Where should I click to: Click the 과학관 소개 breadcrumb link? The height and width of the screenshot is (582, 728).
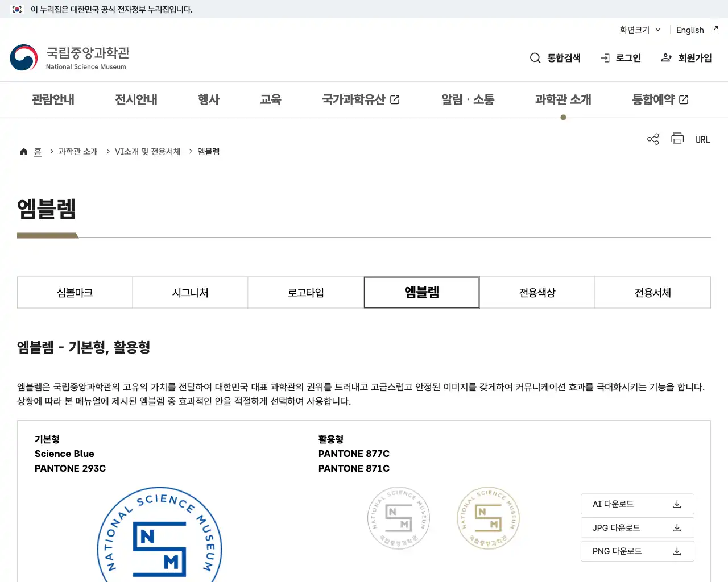(77, 151)
